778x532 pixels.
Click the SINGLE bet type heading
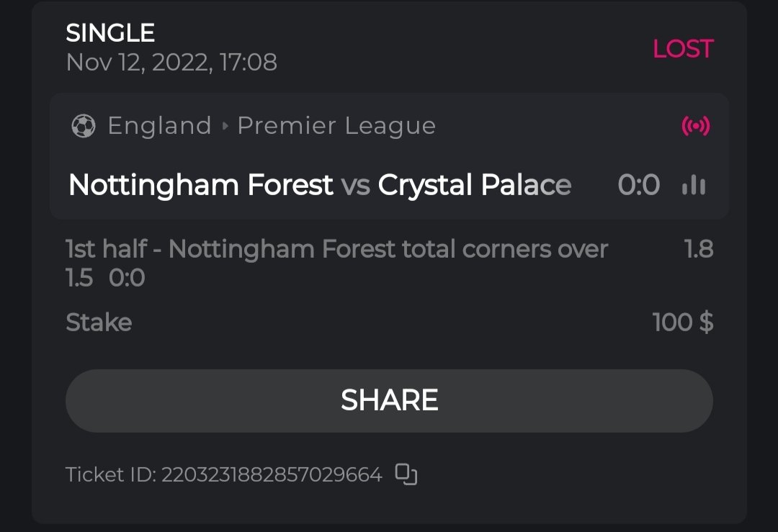coord(110,33)
